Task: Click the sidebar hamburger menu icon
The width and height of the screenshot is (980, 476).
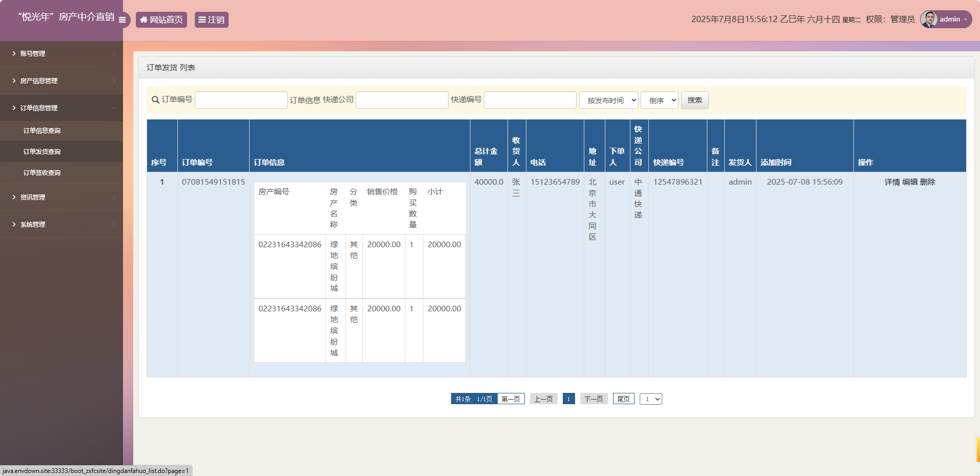Action: click(x=122, y=20)
